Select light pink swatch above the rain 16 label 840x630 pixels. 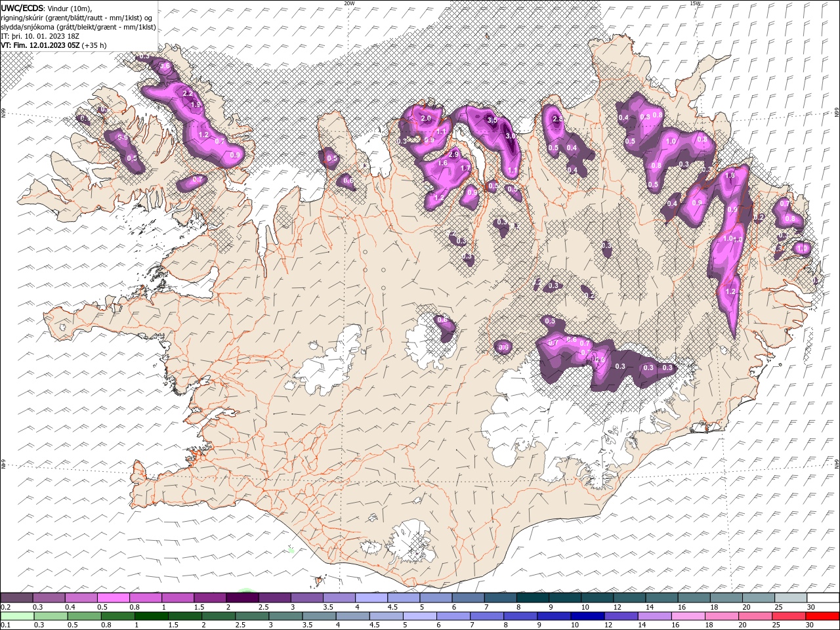[687, 616]
